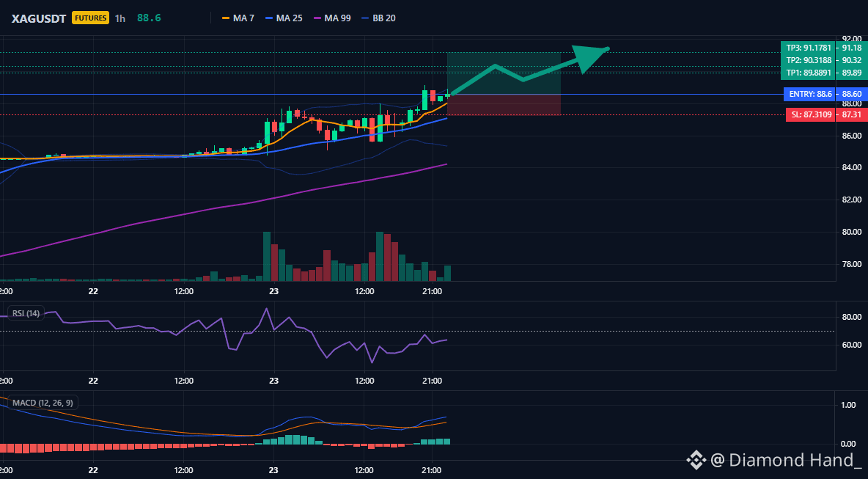Click the red stop-loss zone box
The height and width of the screenshot is (479, 868).
click(x=504, y=105)
